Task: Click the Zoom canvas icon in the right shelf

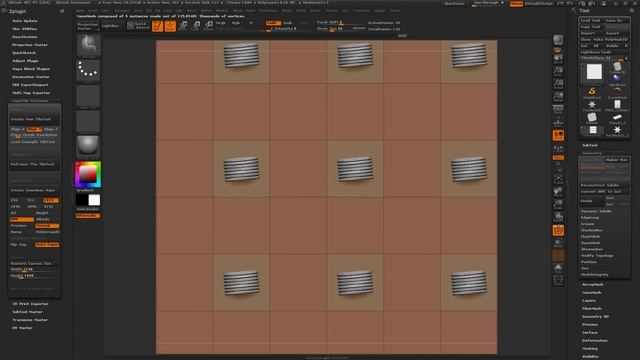Action: click(558, 71)
